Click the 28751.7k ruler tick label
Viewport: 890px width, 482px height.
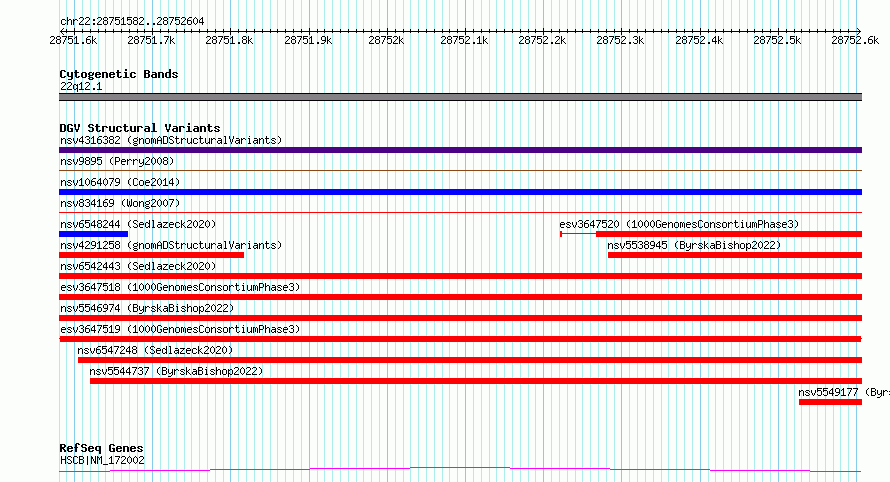click(151, 40)
